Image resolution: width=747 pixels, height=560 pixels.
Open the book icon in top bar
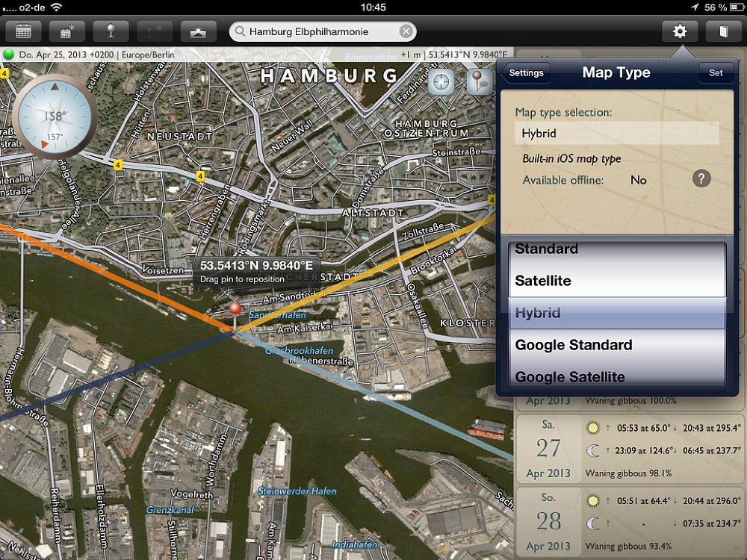tap(722, 31)
